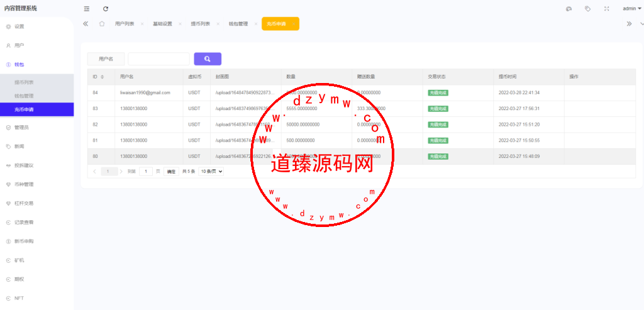Screen dimensions: 644x310
Task: Switch to the 基础设置 tab
Action: click(162, 24)
